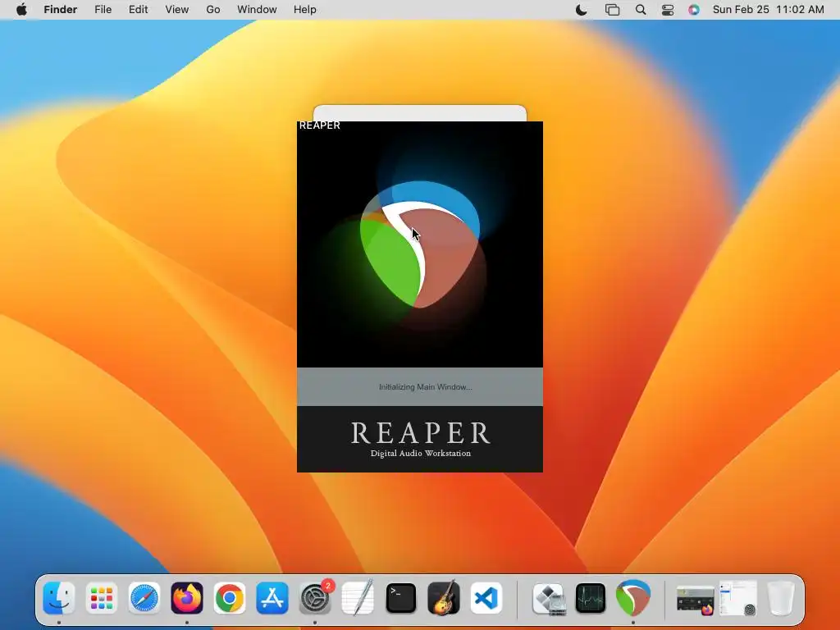The width and height of the screenshot is (840, 630).
Task: Click the 'Initializing Main Window...' status text
Action: tap(426, 387)
